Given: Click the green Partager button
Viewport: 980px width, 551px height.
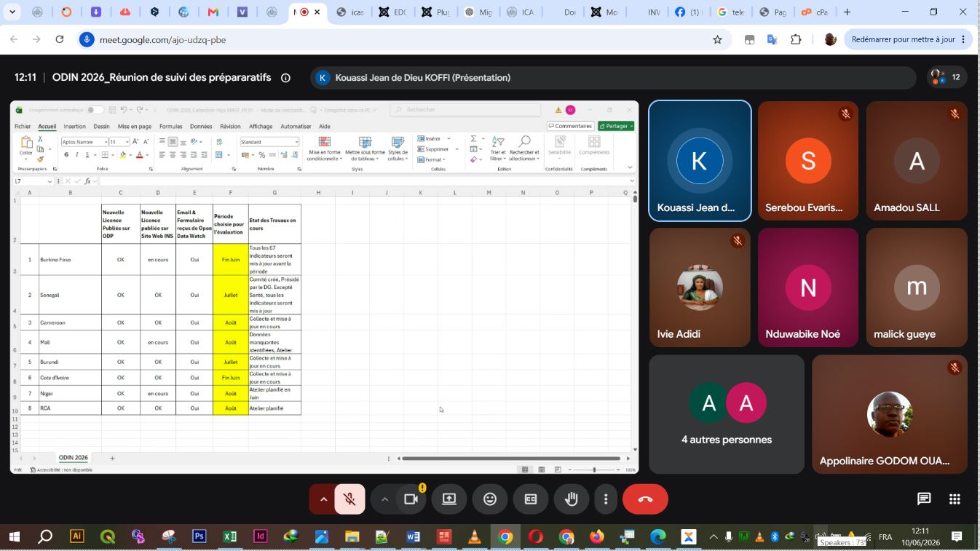Looking at the screenshot, I should click(x=616, y=126).
